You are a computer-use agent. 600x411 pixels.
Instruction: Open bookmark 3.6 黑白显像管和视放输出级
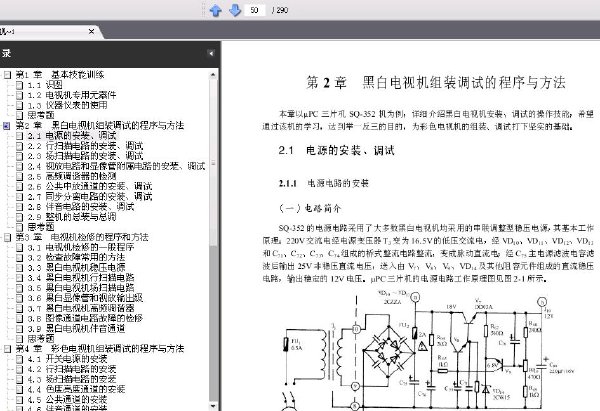pos(85,298)
